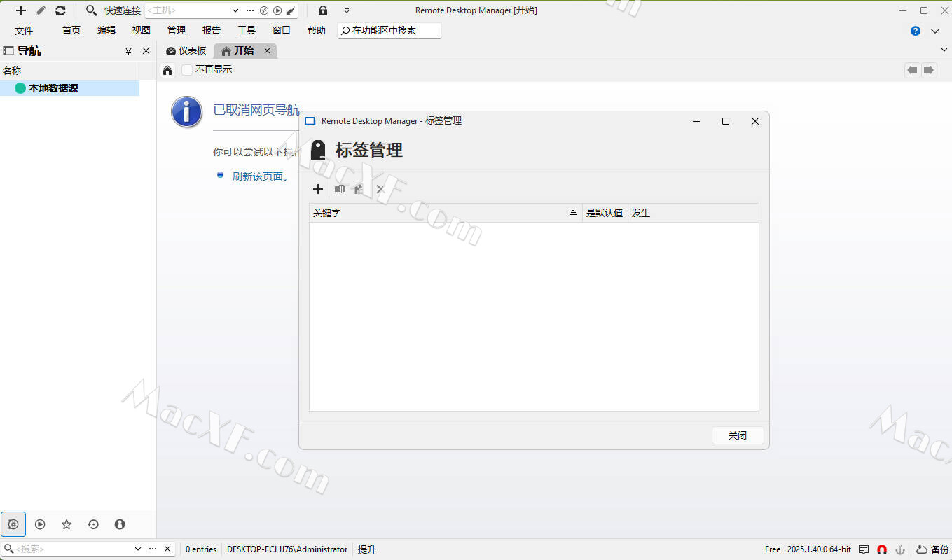Add a new tag with the plus icon in 标签管理
Screen dimensions: 952x560
[x=318, y=189]
